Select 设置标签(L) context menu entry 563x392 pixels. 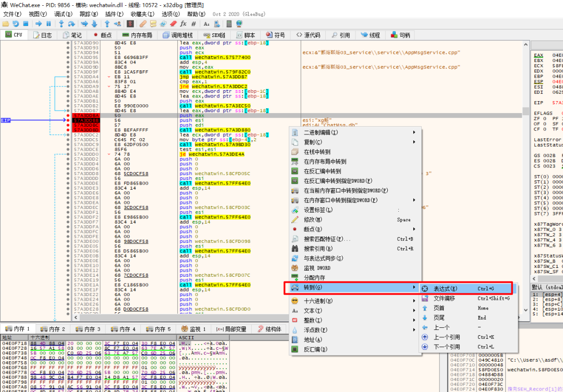point(355,210)
